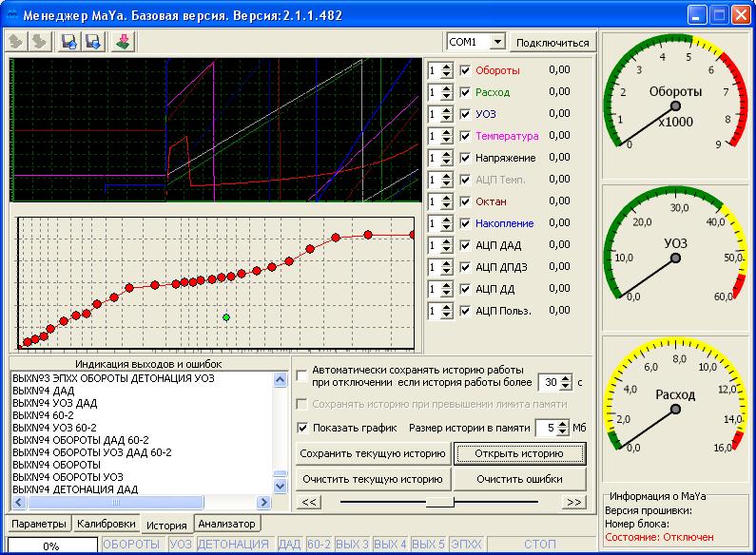The image size is (756, 555).
Task: Open the Анализатор tab
Action: point(227,524)
